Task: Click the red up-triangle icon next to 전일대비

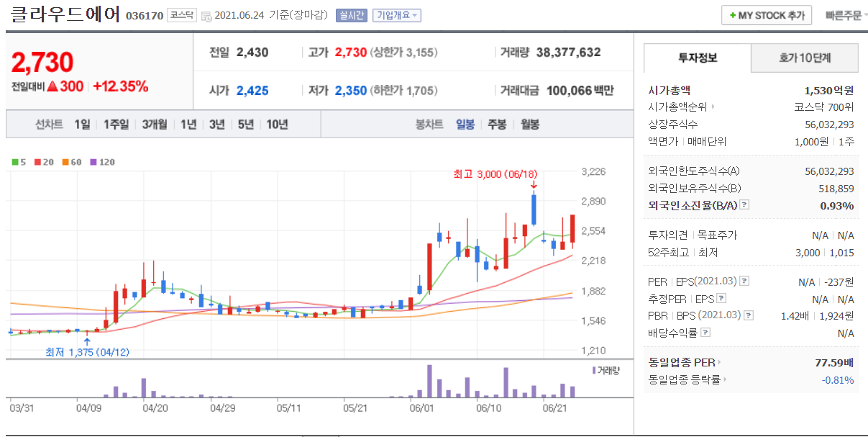Action: point(52,86)
